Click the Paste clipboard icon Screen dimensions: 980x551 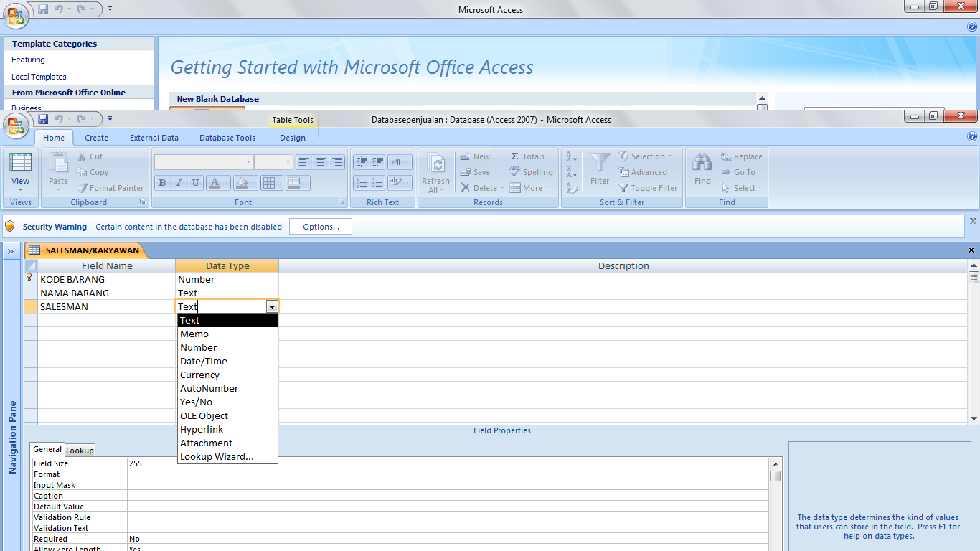coord(58,164)
